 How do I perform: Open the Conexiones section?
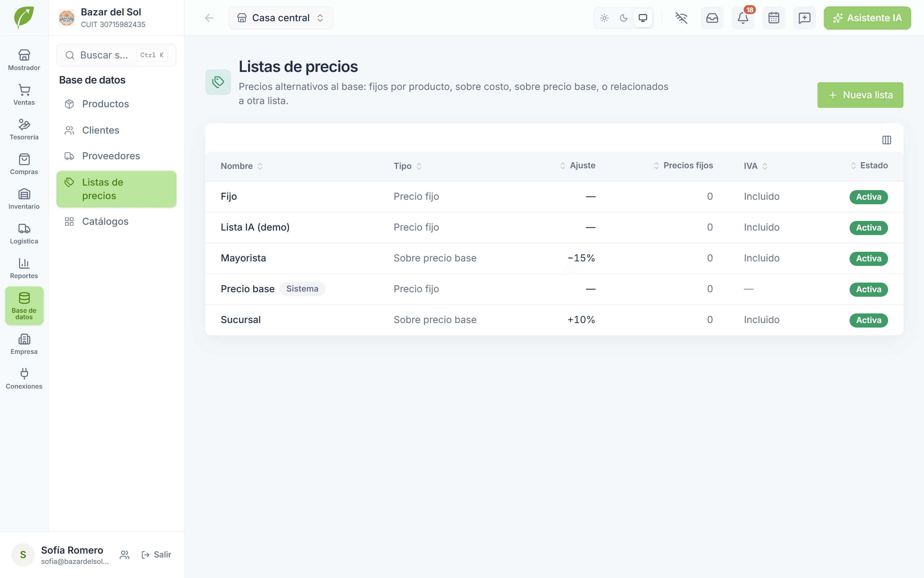point(24,379)
